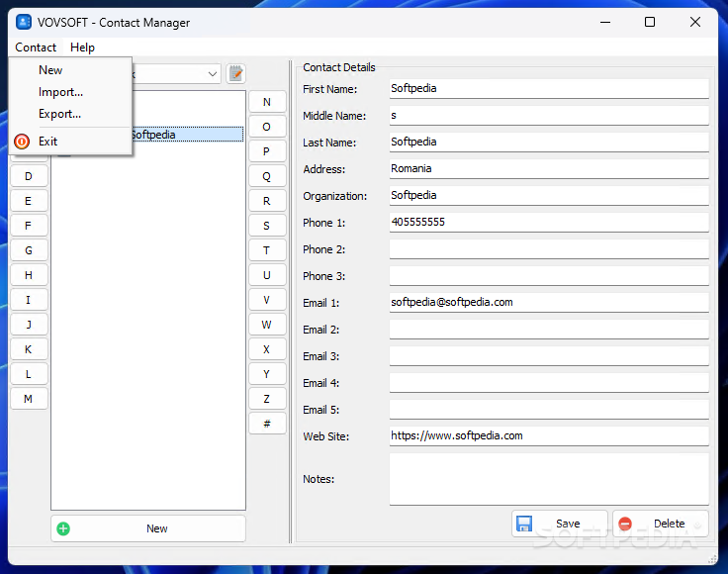Click the Email 1 field
Viewport: 728px width, 574px height.
point(549,302)
